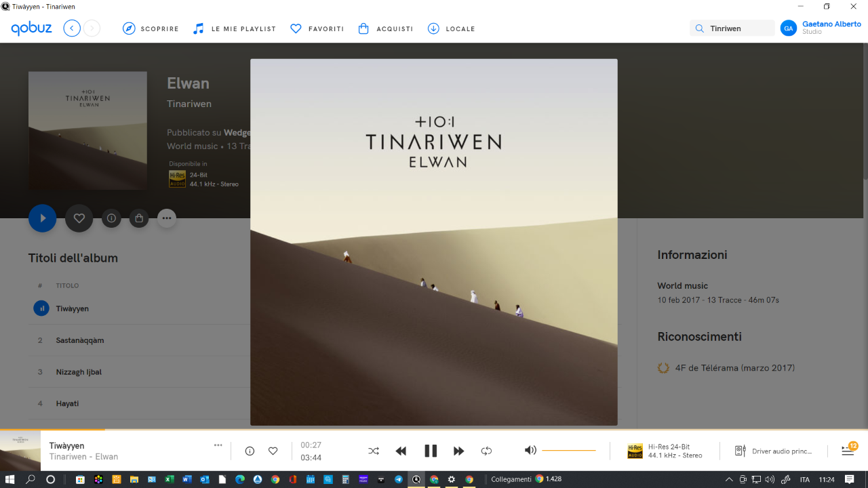Play the Elwan album
868x488 pixels.
click(x=43, y=218)
